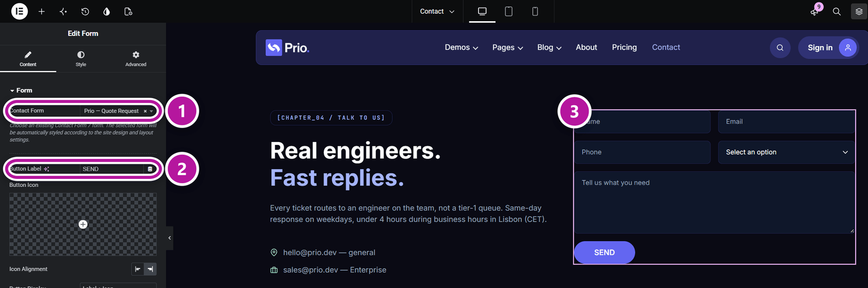
Task: Click the AI sparkle beside Button Label
Action: (x=47, y=169)
